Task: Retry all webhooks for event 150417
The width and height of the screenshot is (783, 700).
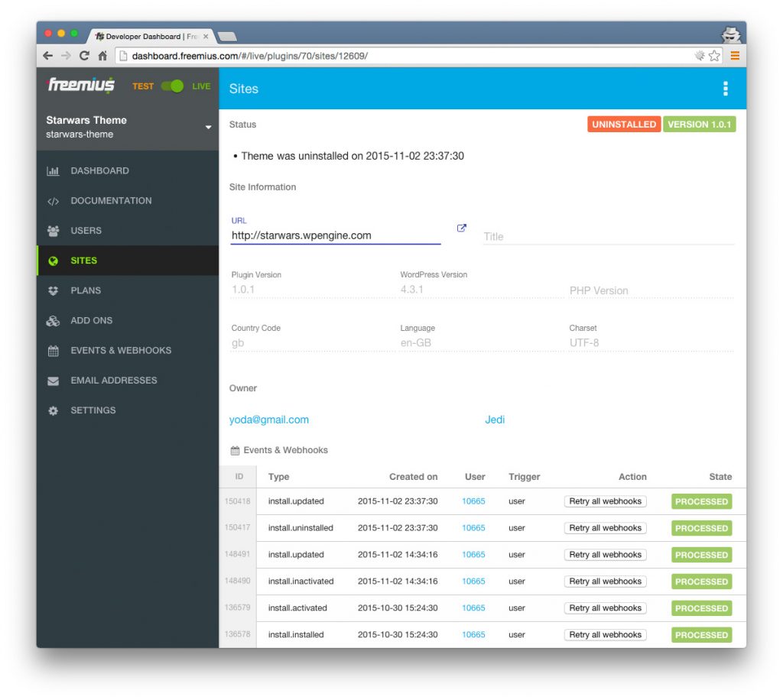Action: click(606, 528)
